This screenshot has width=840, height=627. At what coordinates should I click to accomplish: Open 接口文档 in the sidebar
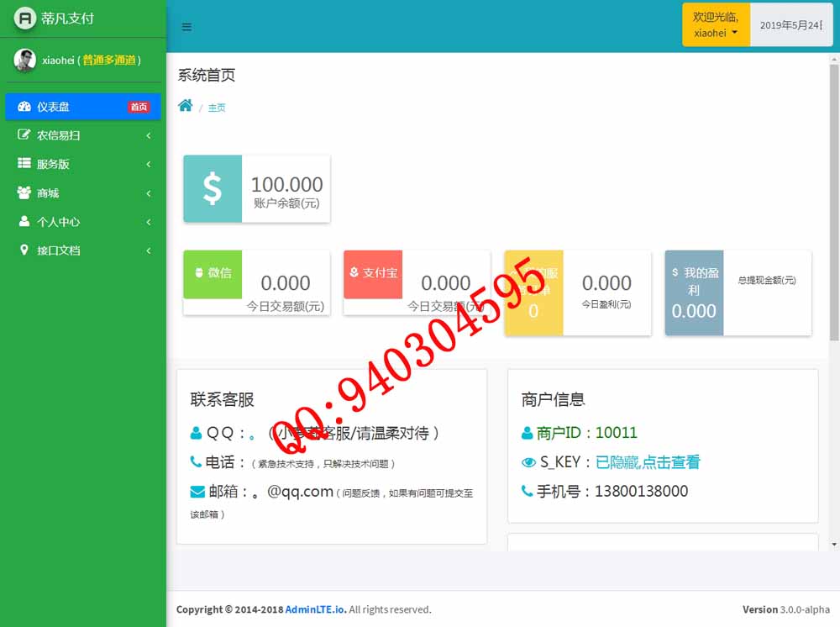click(x=82, y=250)
